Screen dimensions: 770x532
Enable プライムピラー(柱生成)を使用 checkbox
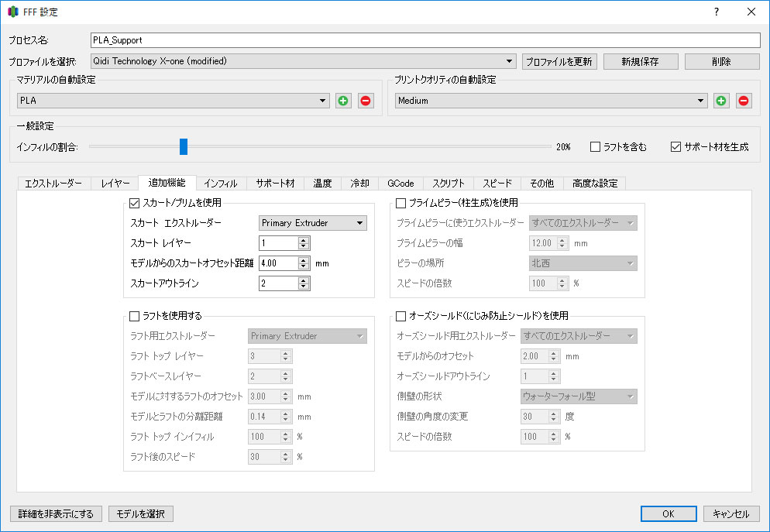[x=401, y=204]
